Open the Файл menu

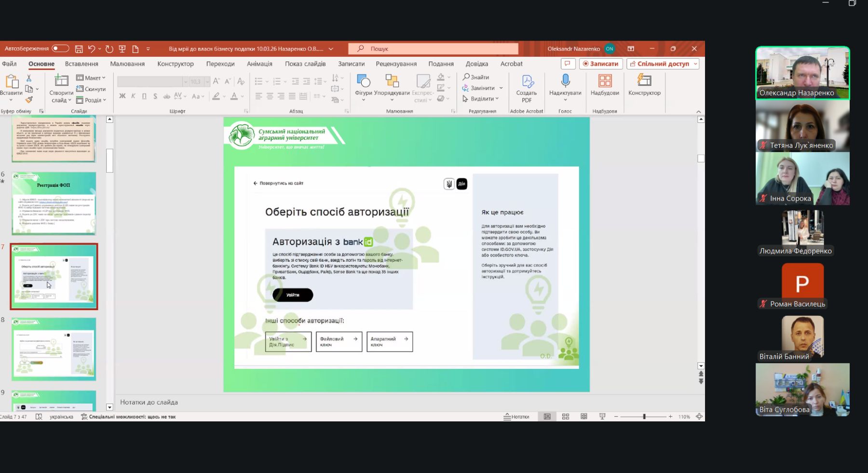click(9, 64)
